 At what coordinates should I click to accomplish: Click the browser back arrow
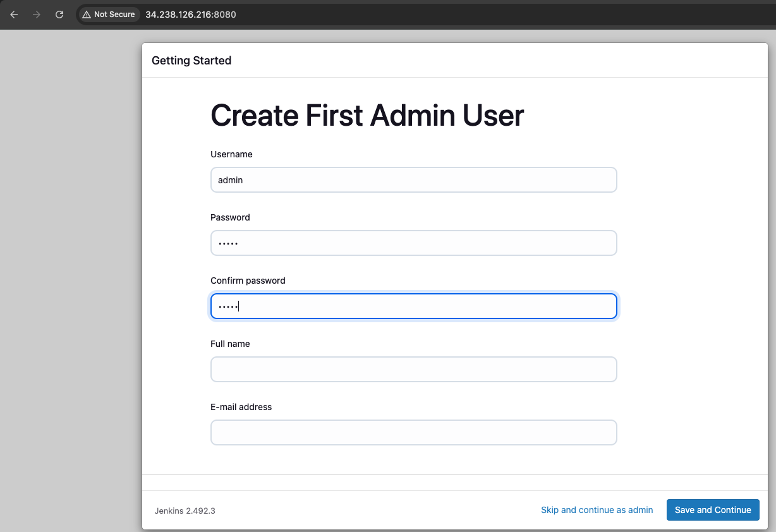coord(14,15)
